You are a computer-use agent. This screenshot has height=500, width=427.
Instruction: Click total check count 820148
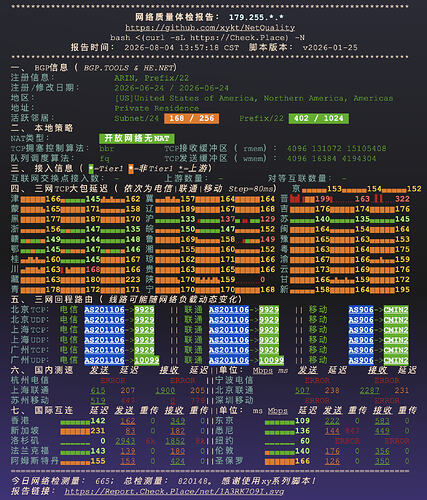pos(193,481)
